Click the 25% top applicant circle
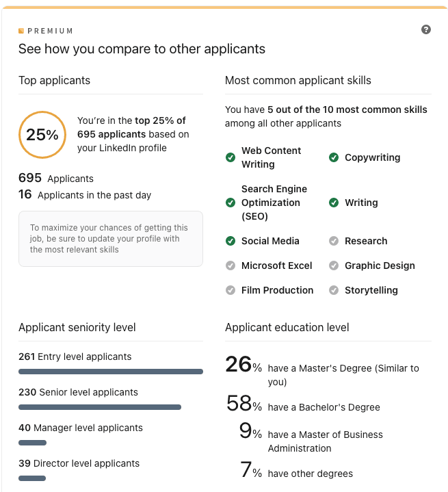The width and height of the screenshot is (448, 492). coord(42,135)
